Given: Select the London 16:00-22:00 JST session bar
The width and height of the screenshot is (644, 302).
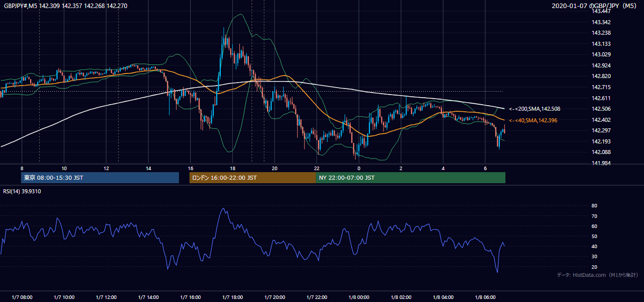Looking at the screenshot, I should (x=252, y=178).
